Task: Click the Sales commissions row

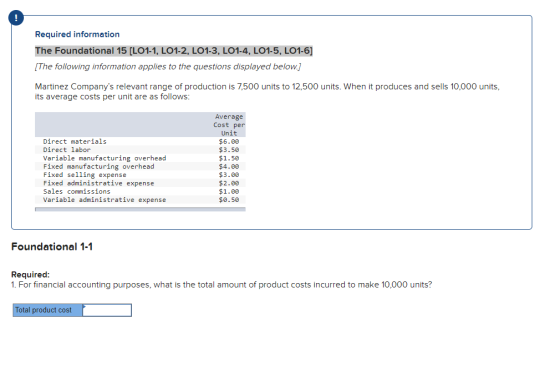Action: [x=140, y=191]
